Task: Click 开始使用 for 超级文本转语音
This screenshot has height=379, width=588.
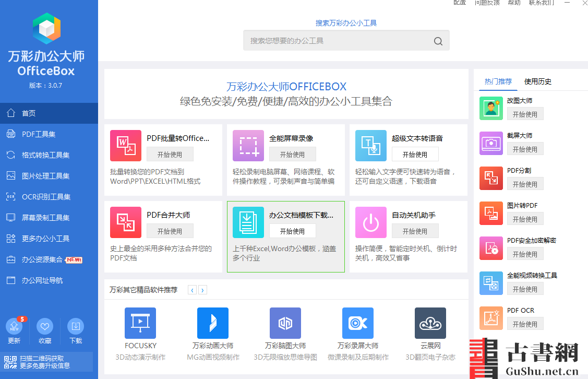Action: pyautogui.click(x=415, y=154)
